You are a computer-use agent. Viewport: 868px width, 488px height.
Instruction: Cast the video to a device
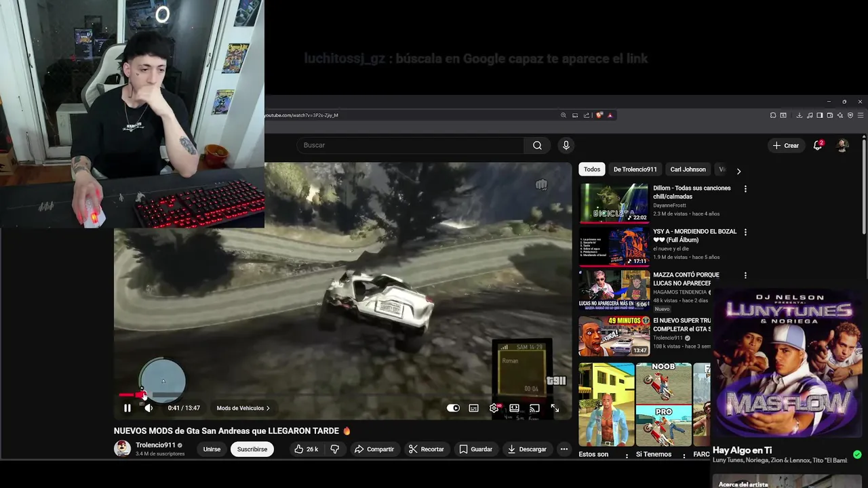pos(534,408)
